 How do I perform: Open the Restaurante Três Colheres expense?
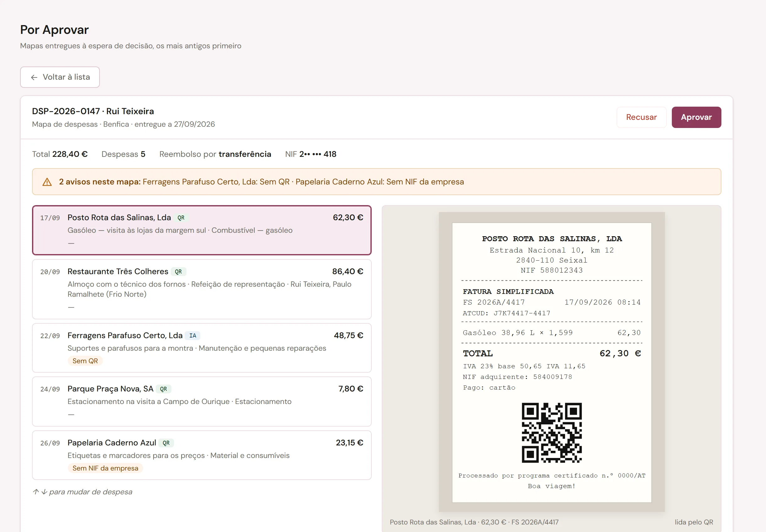[x=202, y=289]
